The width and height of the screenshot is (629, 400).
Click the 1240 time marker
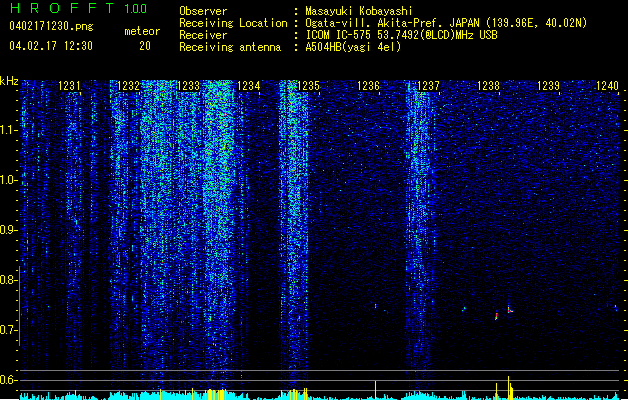coord(607,86)
